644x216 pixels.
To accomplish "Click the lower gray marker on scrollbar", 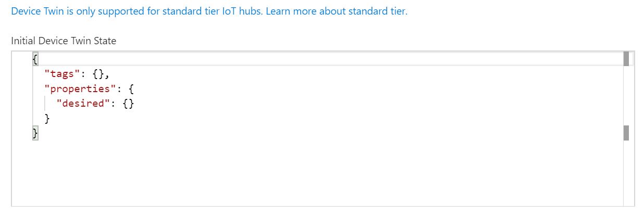I will [x=626, y=133].
